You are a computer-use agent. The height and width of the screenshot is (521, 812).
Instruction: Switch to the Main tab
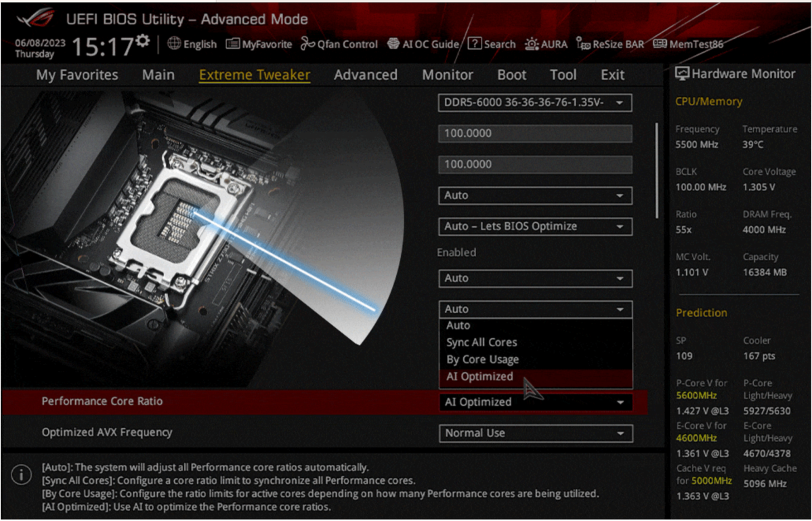(158, 75)
